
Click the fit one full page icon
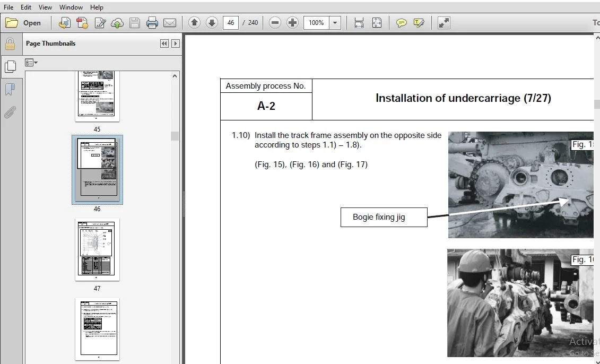377,23
